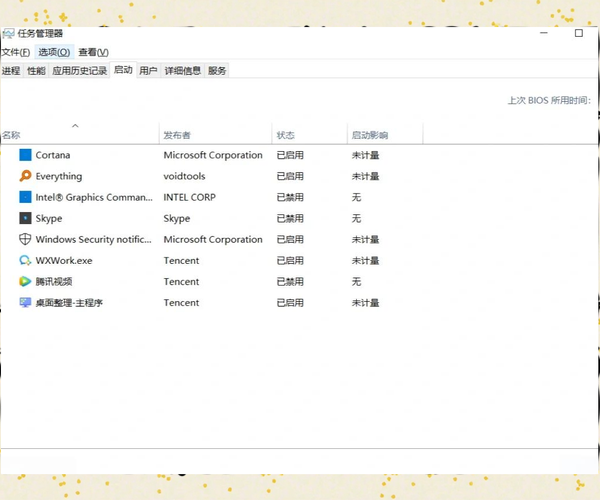Screen dimensions: 600x500
Task: Switch to the 详细信息 tab
Action: 183,70
